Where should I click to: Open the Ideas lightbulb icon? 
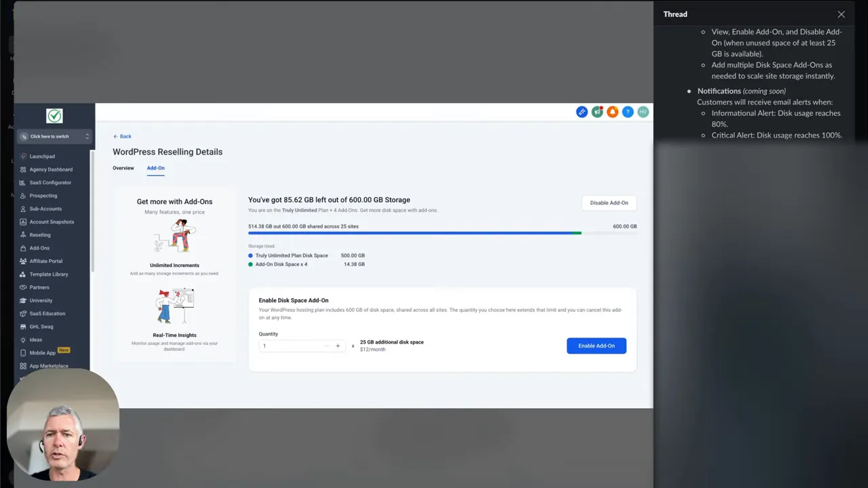click(23, 340)
